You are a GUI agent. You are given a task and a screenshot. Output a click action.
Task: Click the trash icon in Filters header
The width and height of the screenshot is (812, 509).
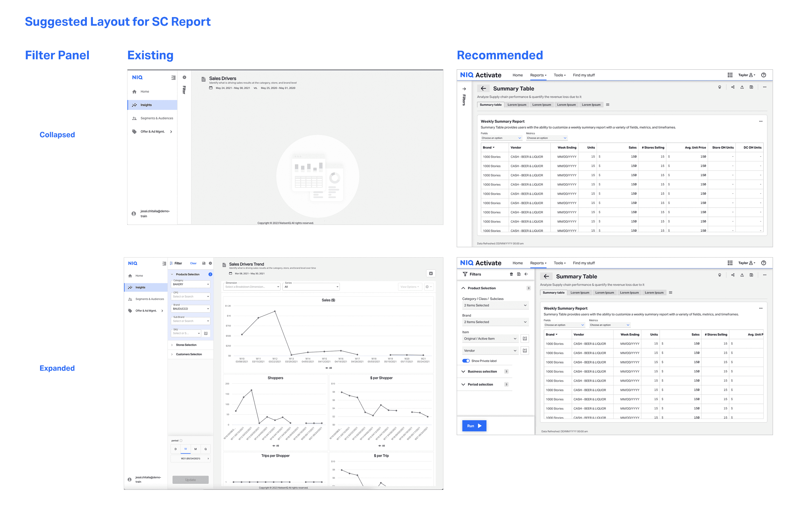pos(511,274)
